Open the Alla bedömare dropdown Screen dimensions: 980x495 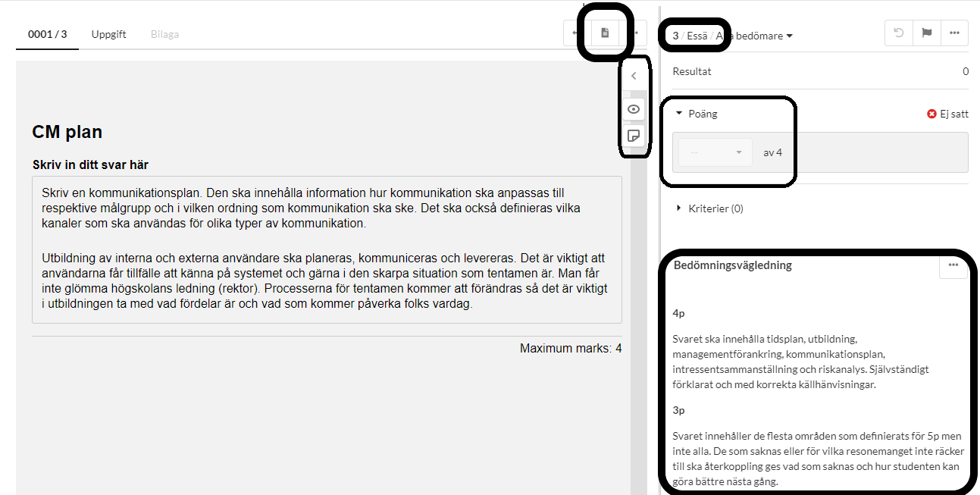tap(754, 36)
